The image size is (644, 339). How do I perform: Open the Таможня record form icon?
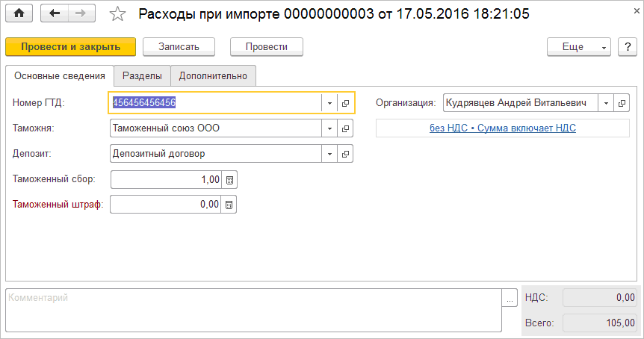345,128
